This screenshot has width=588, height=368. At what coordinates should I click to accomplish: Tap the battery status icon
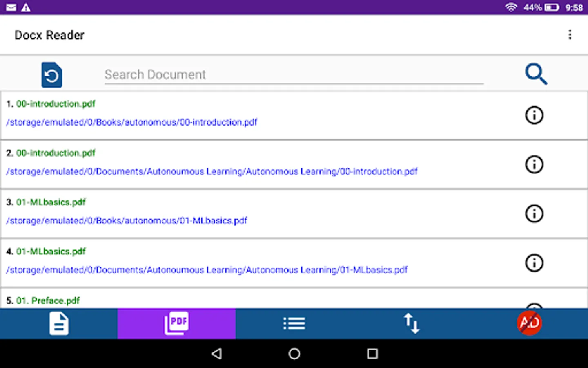552,7
